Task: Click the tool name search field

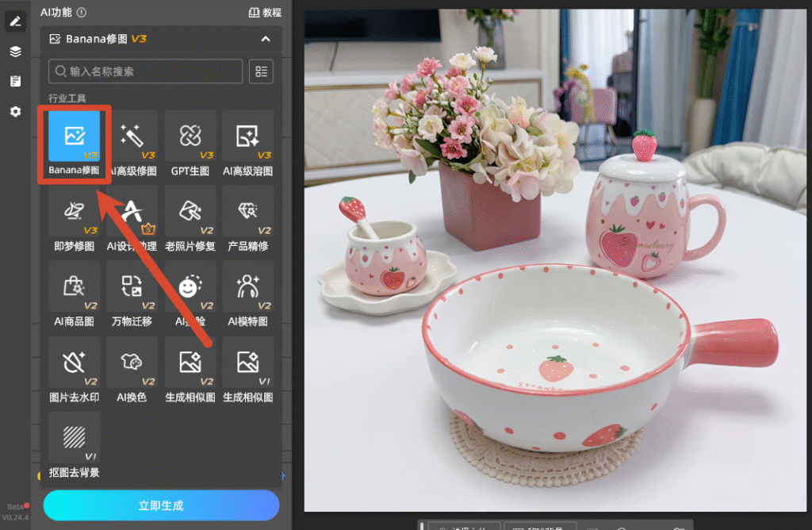Action: 146,71
